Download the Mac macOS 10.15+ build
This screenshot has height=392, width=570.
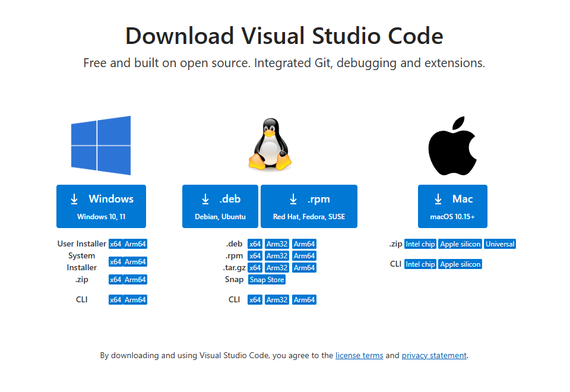452,207
